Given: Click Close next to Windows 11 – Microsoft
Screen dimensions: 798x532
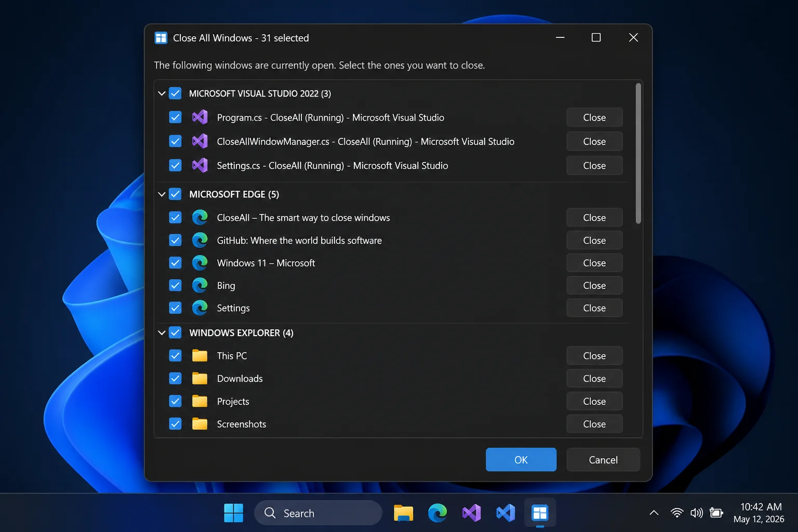Looking at the screenshot, I should click(594, 263).
